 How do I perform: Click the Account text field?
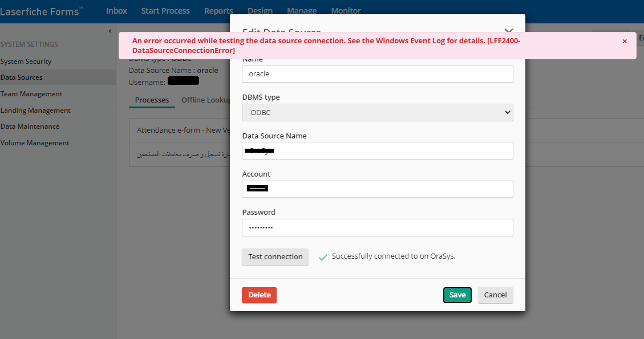377,189
